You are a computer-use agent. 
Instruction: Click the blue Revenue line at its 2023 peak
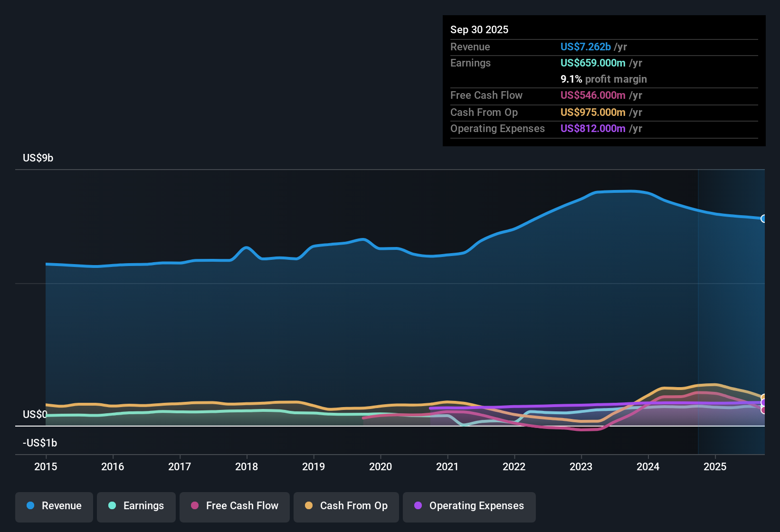(618, 191)
